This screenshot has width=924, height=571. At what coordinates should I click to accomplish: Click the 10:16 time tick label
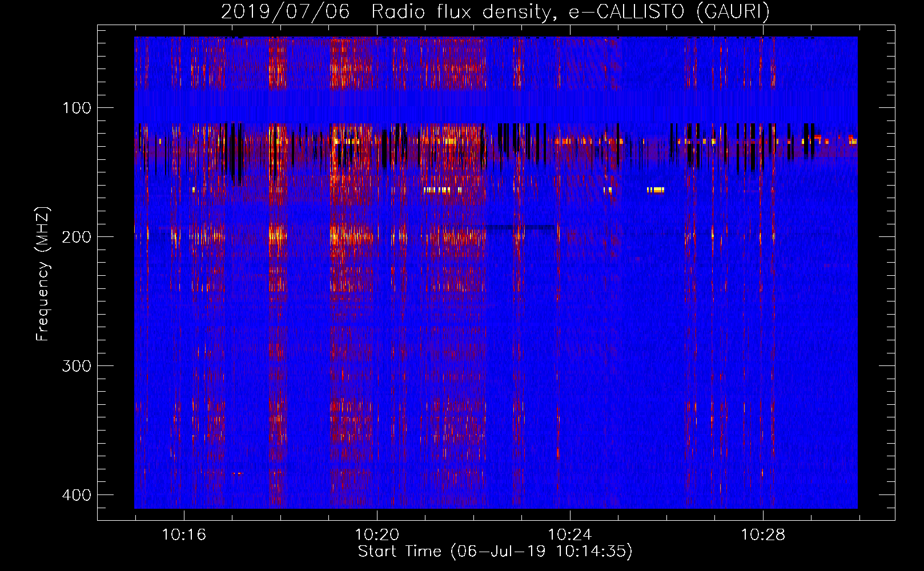[x=184, y=535]
